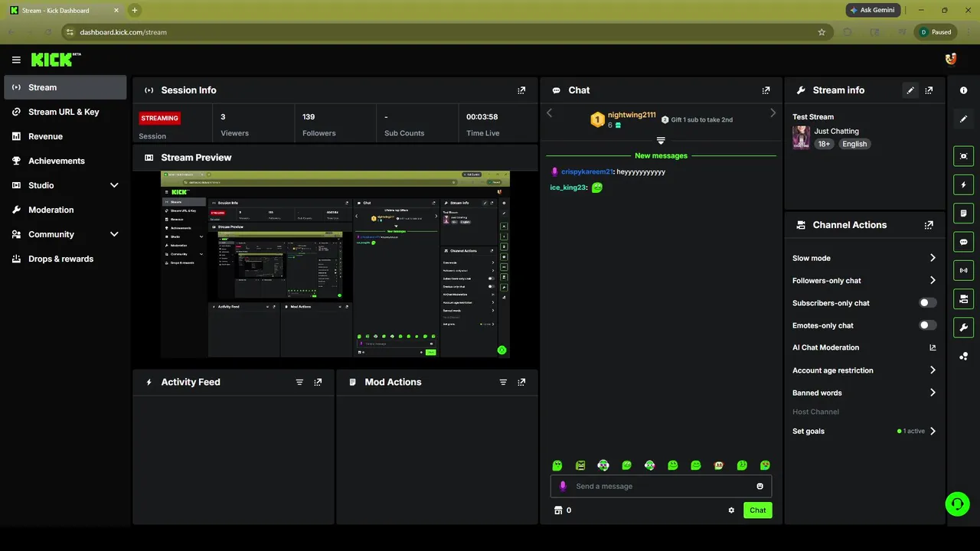Pop out the Activity Feed panel

[x=318, y=382]
